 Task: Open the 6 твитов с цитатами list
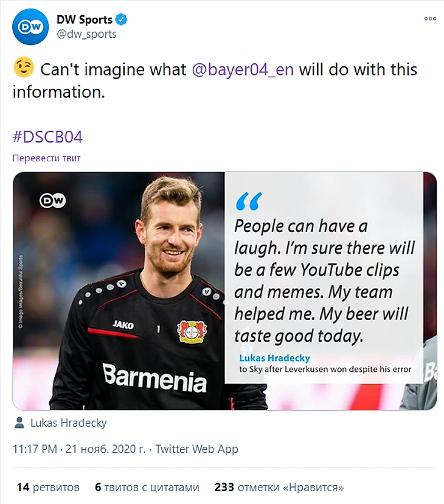click(147, 488)
